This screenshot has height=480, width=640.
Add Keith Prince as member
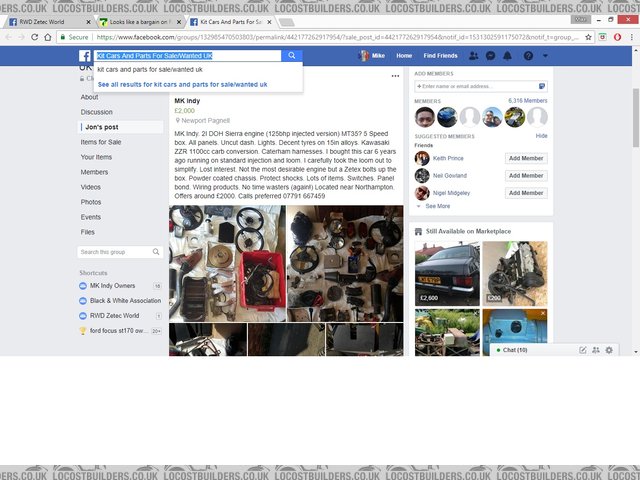coord(526,158)
